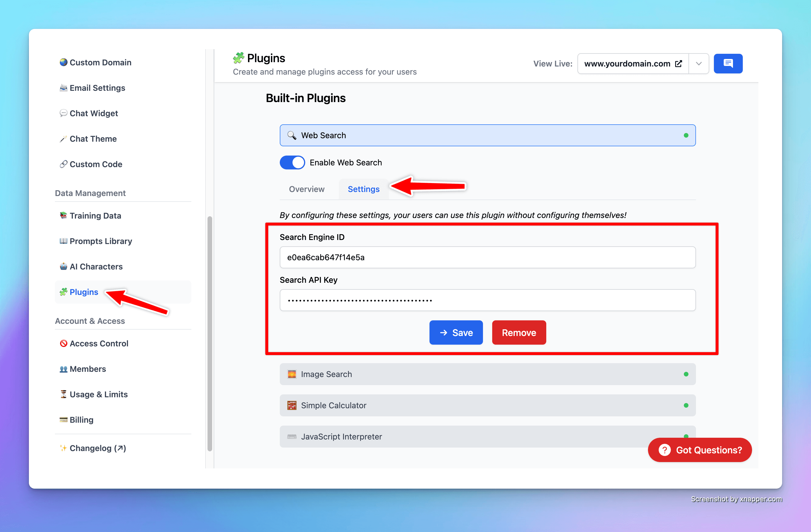Viewport: 811px width, 532px height.
Task: Expand the Image Search plugin row
Action: (487, 374)
